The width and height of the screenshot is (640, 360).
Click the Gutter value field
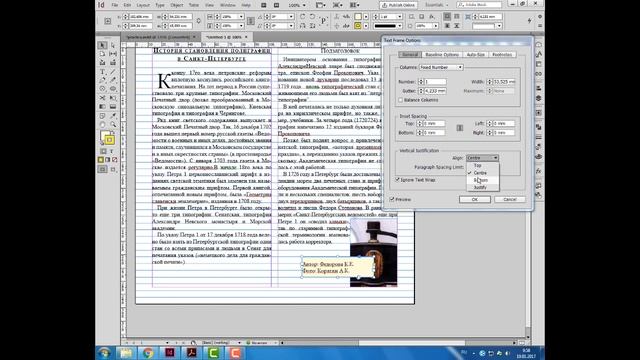coord(435,91)
